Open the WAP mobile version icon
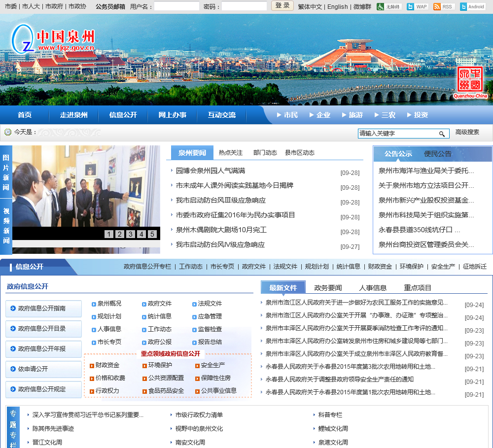Screen dimensions: 493x448 [417, 6]
